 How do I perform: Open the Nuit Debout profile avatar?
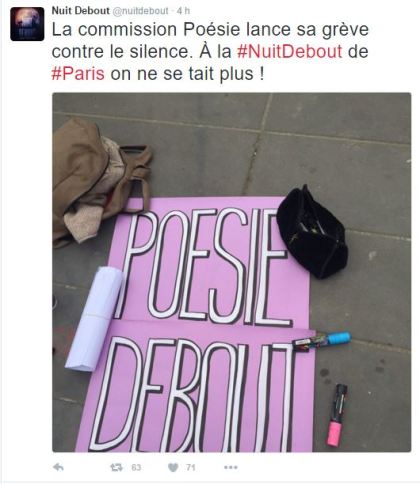coord(27,24)
